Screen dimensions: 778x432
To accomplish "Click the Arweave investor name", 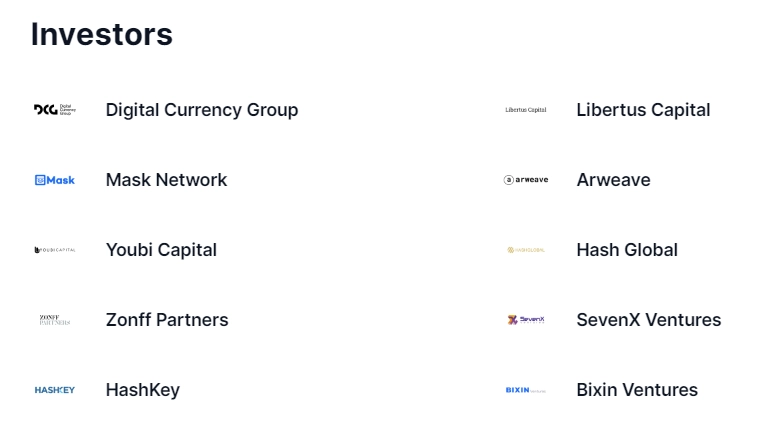I will tap(613, 180).
